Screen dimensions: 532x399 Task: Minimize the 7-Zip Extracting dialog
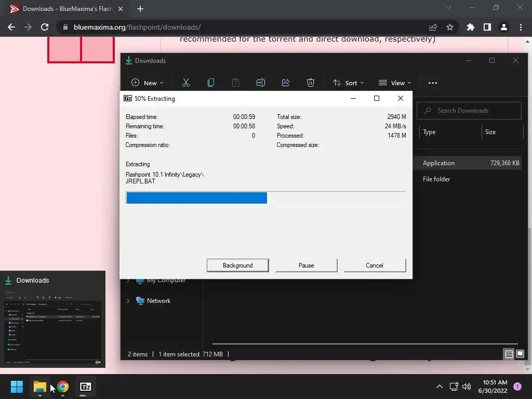coord(353,98)
